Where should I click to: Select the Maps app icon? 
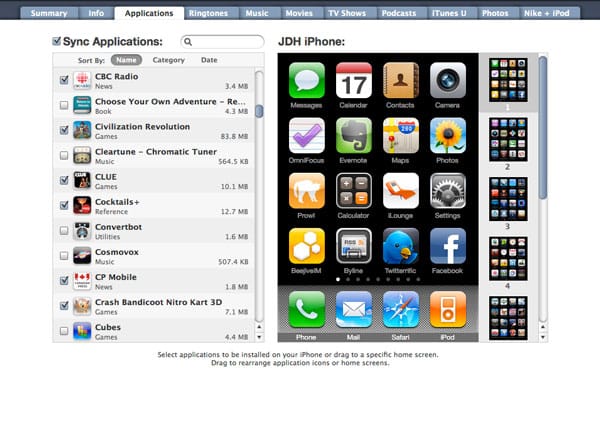point(401,135)
